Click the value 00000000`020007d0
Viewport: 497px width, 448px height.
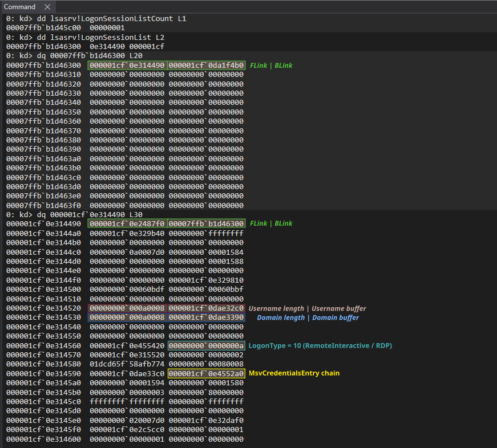(x=127, y=421)
